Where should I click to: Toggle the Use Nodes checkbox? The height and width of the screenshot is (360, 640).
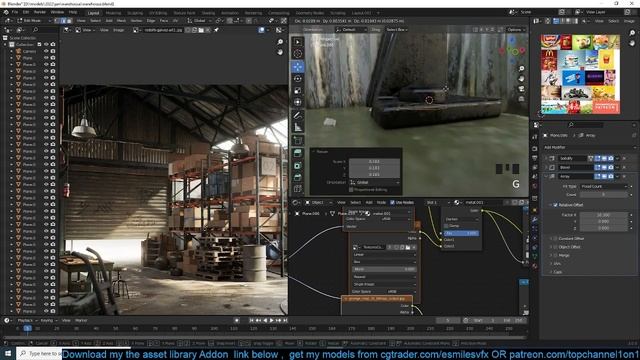[x=392, y=202]
